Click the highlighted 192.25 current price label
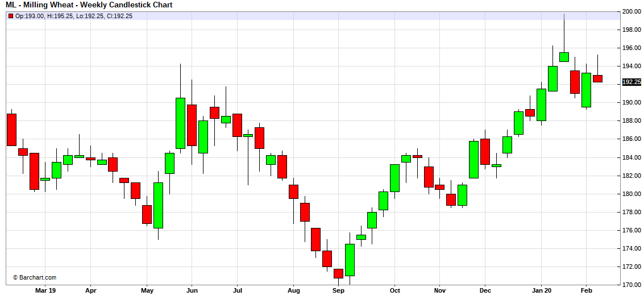 click(631, 82)
